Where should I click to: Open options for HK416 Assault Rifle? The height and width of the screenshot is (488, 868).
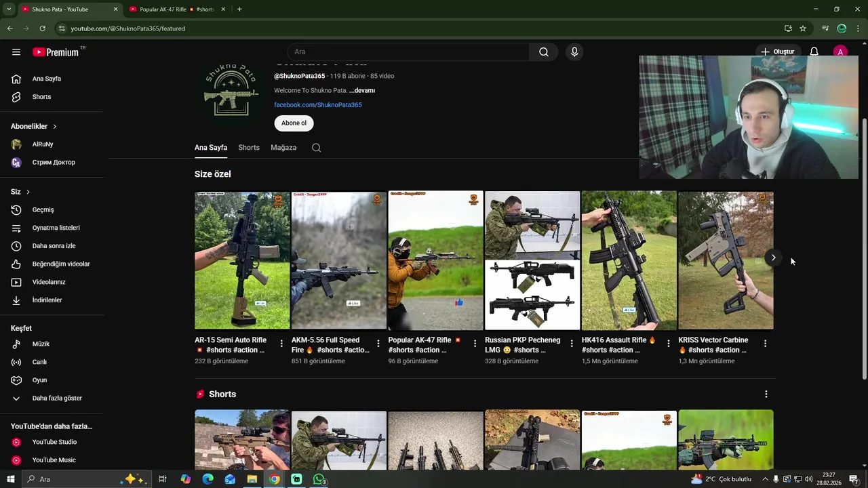pyautogui.click(x=669, y=344)
